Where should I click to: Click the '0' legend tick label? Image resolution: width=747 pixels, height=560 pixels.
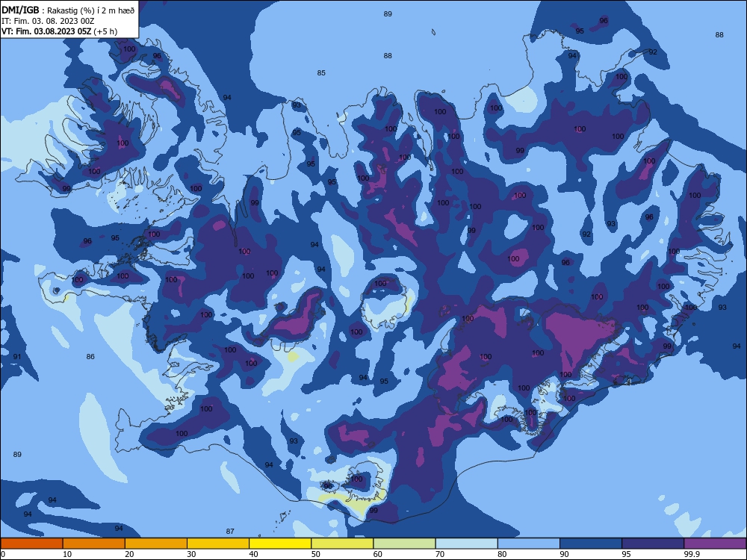(3, 554)
